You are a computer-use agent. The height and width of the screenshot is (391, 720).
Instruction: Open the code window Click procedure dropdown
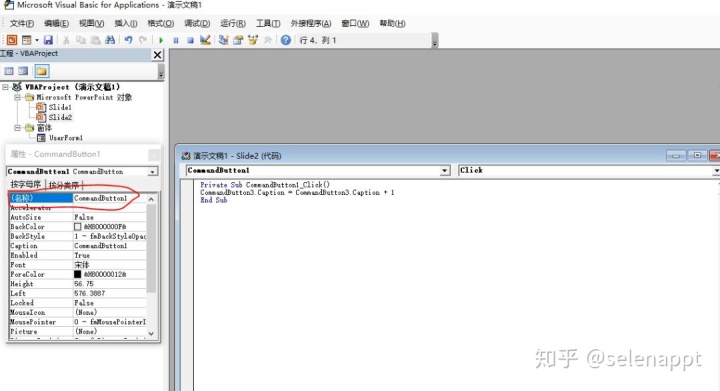pyautogui.click(x=716, y=171)
